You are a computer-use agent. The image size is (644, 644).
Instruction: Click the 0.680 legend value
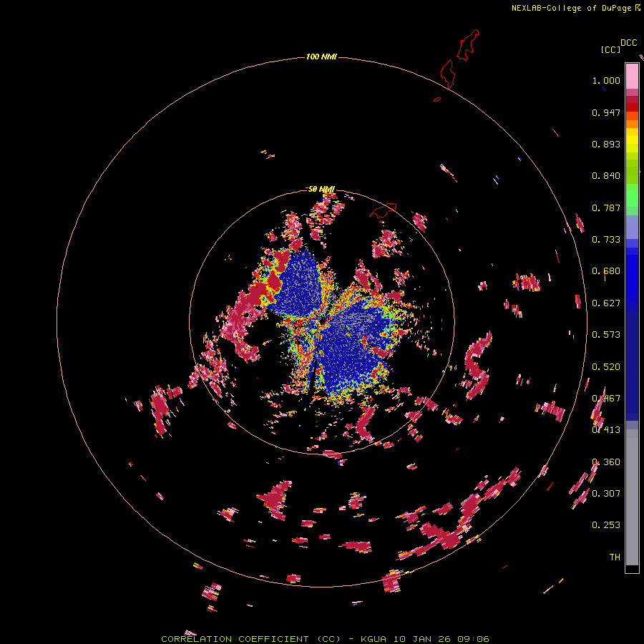click(x=606, y=271)
